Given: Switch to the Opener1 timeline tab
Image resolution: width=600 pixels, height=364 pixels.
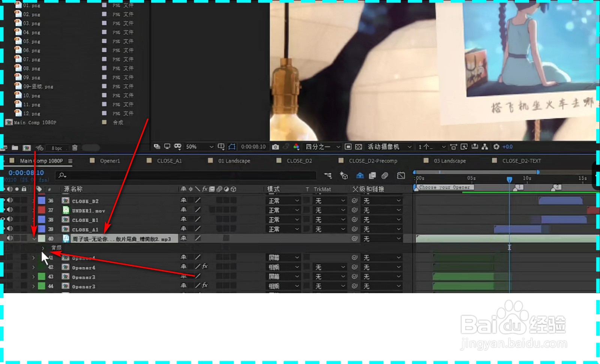Looking at the screenshot, I should 110,161.
